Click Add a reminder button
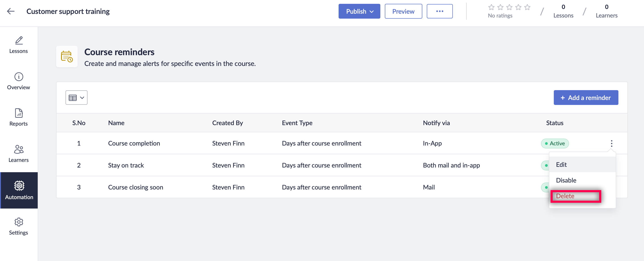Screen dimensions: 644x261 (586, 98)
